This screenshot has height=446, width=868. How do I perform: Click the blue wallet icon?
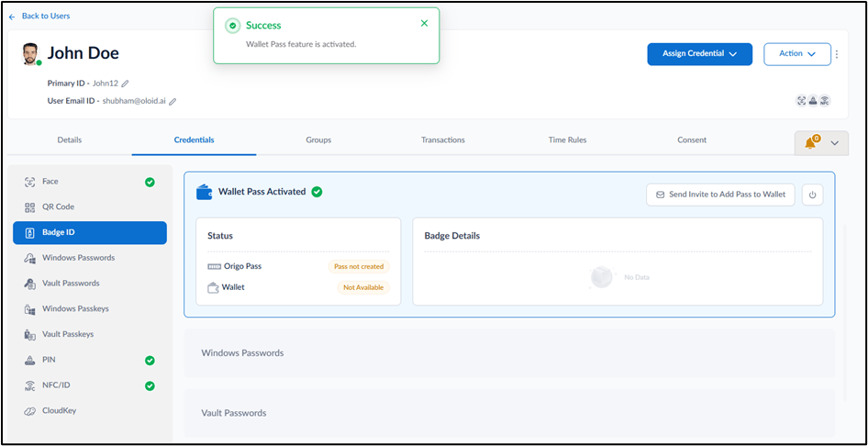click(205, 192)
